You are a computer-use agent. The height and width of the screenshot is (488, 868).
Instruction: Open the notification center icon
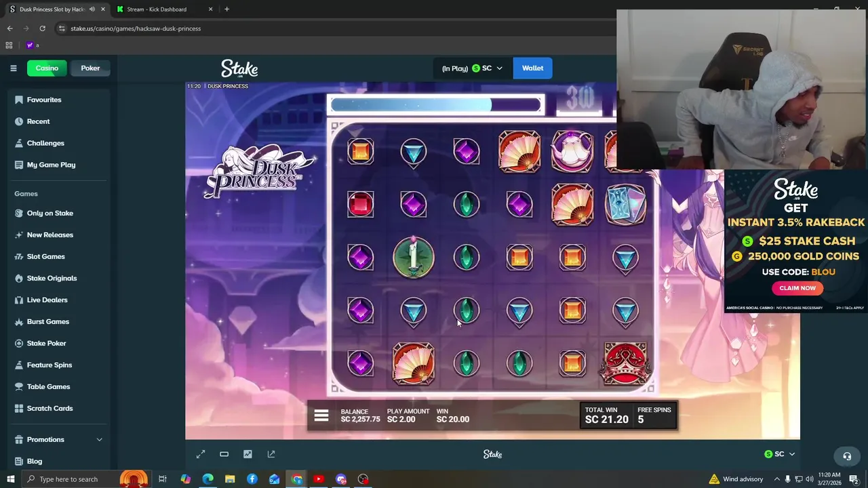click(855, 479)
